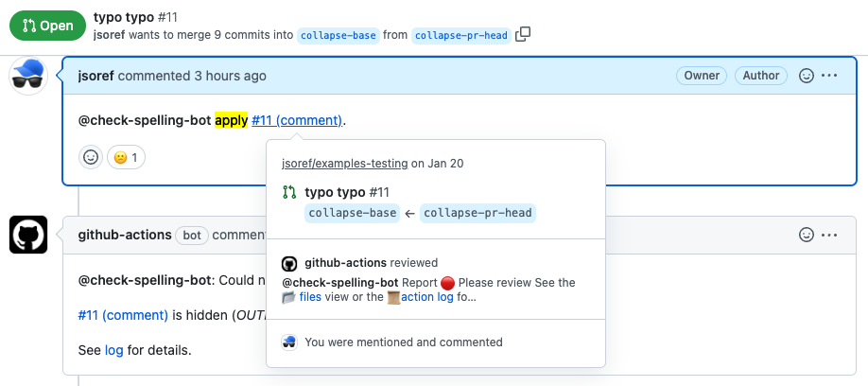Add reaction smiley below jsoref comment text
Viewport: 868px width, 386px height.
coord(91,158)
